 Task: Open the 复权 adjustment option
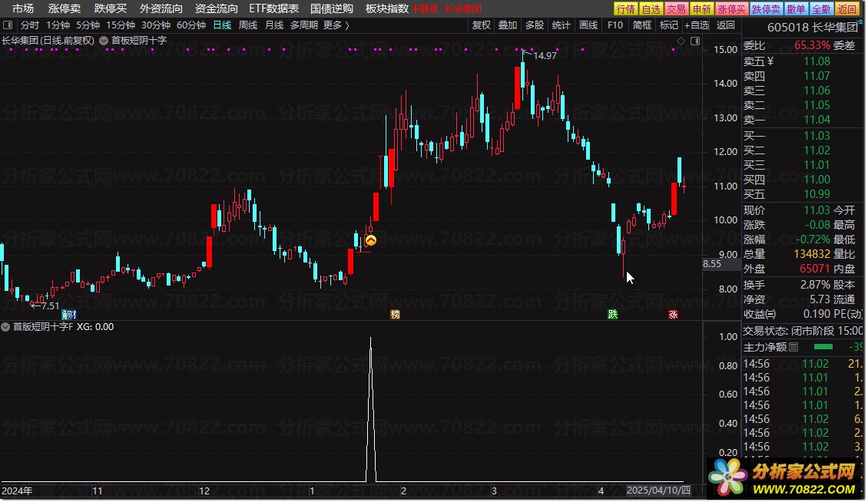[481, 25]
